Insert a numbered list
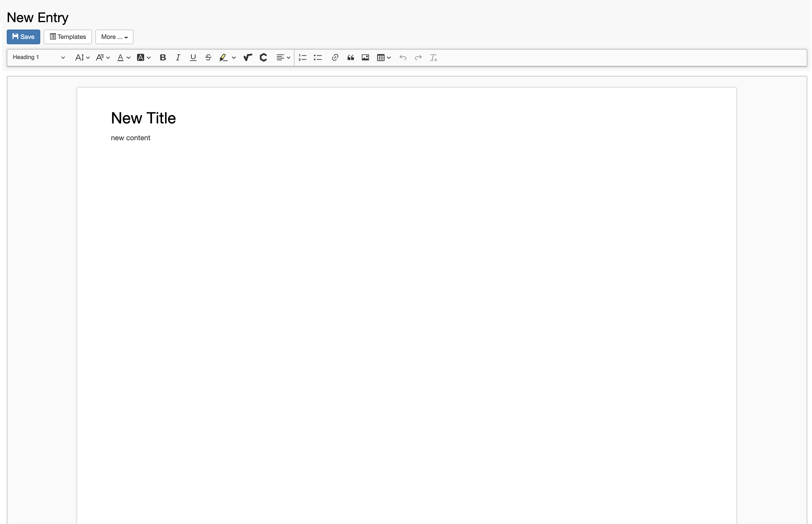812x524 pixels. (x=303, y=57)
